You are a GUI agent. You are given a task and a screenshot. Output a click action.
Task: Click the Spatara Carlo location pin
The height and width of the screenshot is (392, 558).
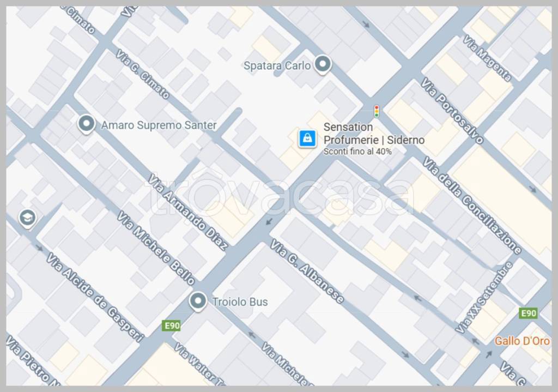coord(323,65)
